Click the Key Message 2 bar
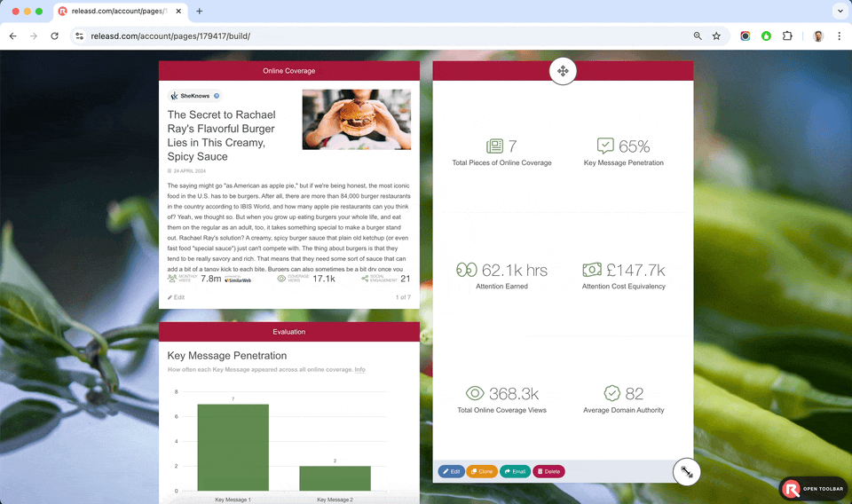This screenshot has width=852, height=504. click(335, 477)
